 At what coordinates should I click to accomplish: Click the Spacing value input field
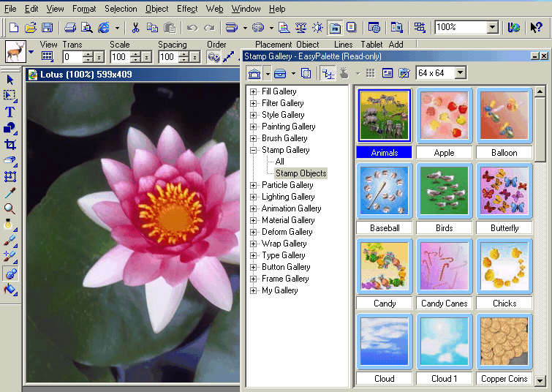(x=169, y=57)
